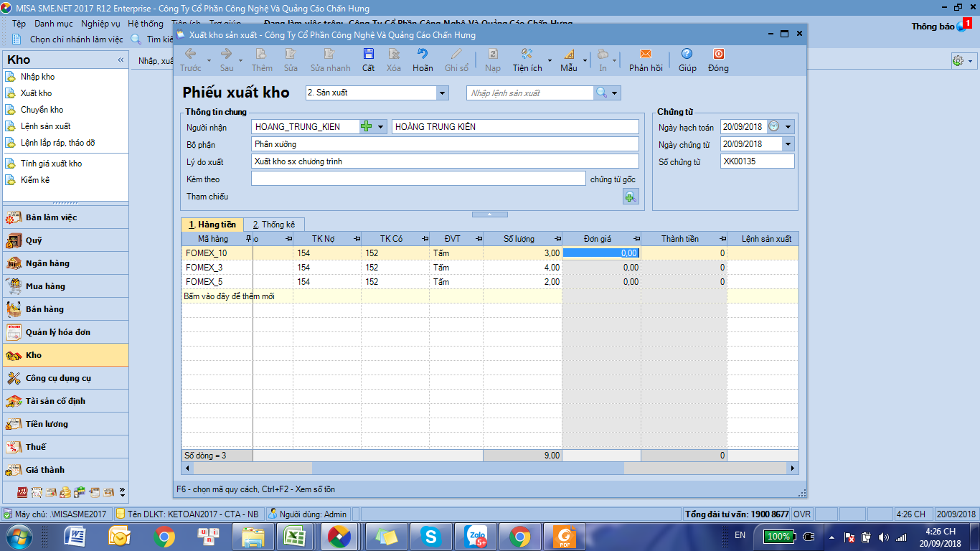Open the Danh mục menu
This screenshot has height=551, width=980.
click(x=53, y=24)
